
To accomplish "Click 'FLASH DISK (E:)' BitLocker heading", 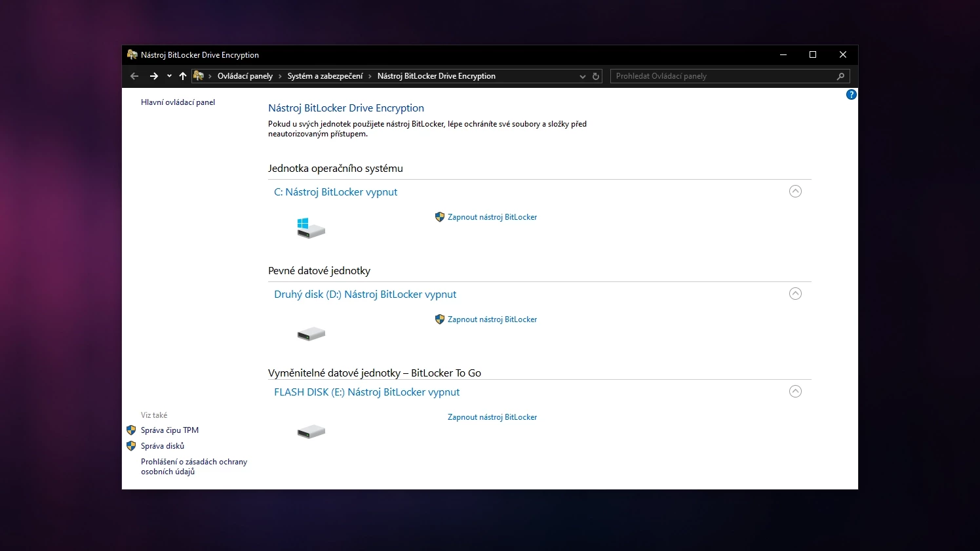I will (366, 392).
